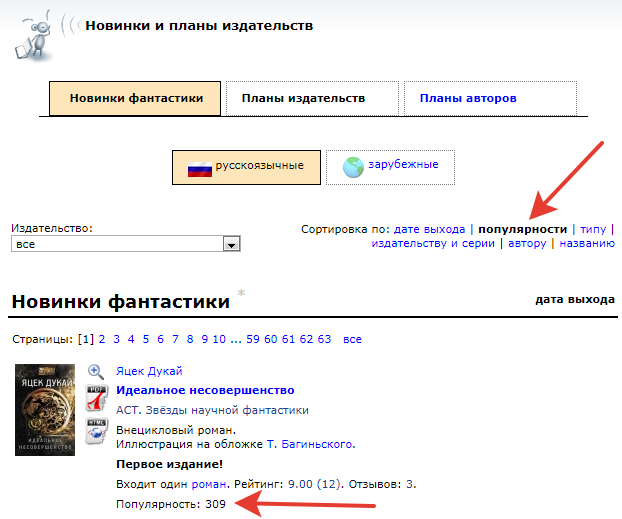Sort by названию
Viewport: 622px width, 519px height.
point(587,243)
